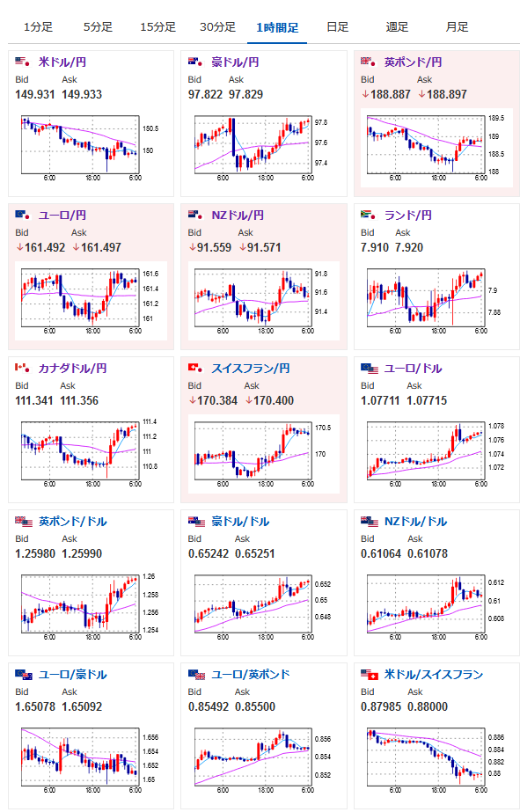Click the EU/US flag icon for ユーロ/ドル

click(370, 369)
